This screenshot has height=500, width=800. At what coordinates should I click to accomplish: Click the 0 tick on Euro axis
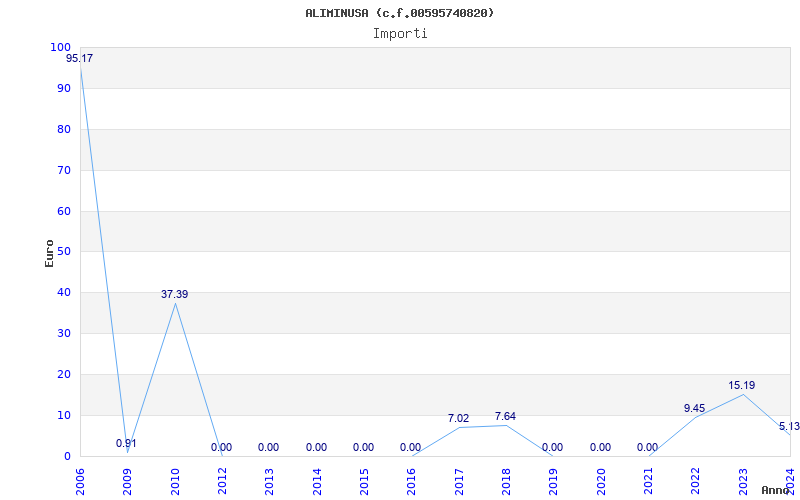pos(67,456)
